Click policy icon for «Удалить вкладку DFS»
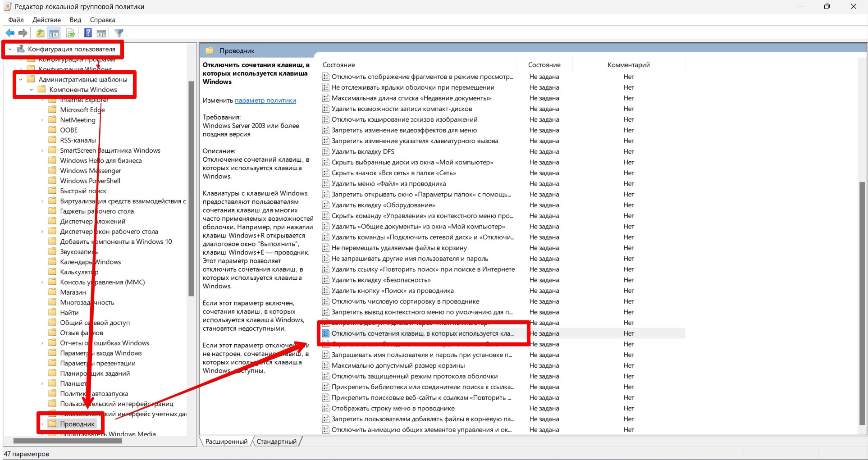This screenshot has width=868, height=460. 326,151
